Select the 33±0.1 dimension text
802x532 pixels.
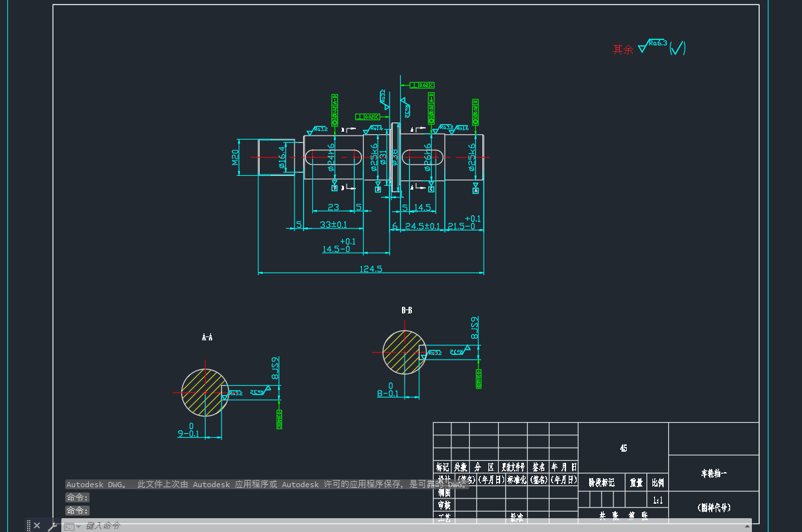click(x=333, y=225)
